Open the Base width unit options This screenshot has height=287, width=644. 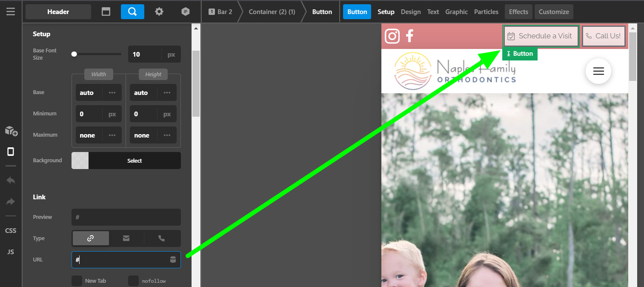(x=112, y=93)
